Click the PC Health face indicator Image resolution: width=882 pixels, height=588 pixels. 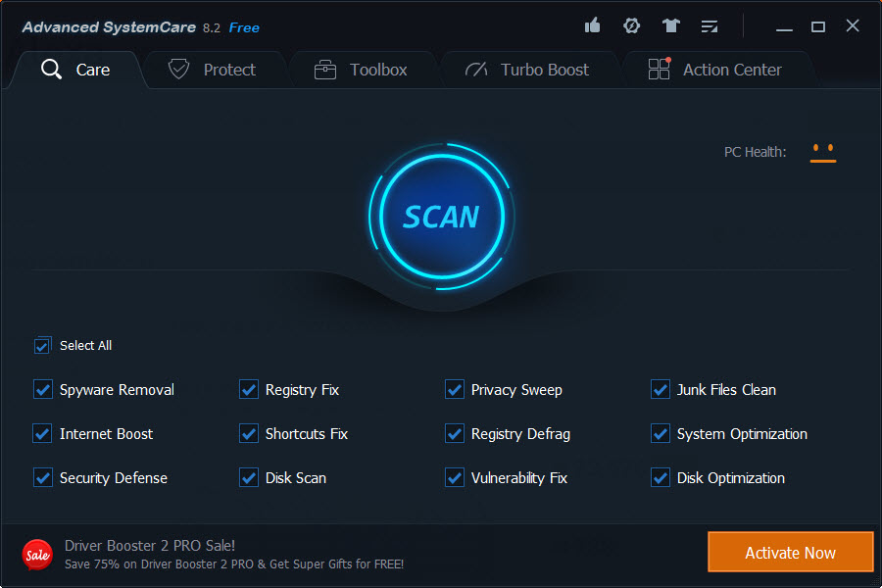pyautogui.click(x=822, y=152)
